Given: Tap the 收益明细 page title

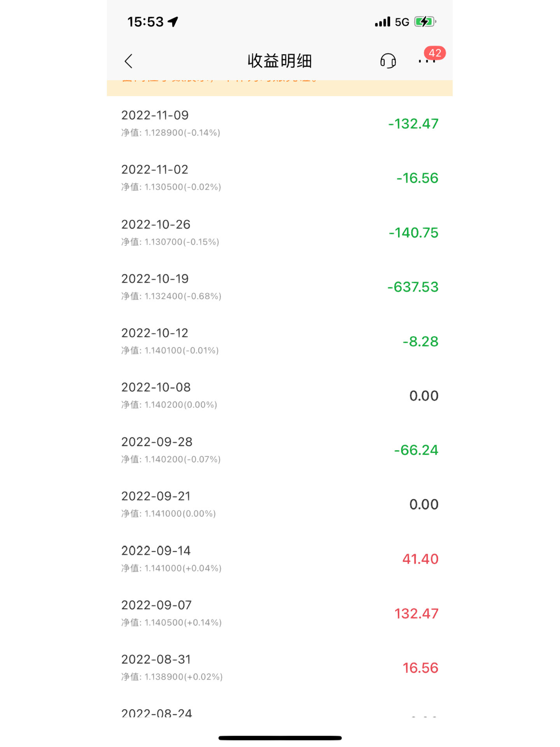Looking at the screenshot, I should click(280, 61).
